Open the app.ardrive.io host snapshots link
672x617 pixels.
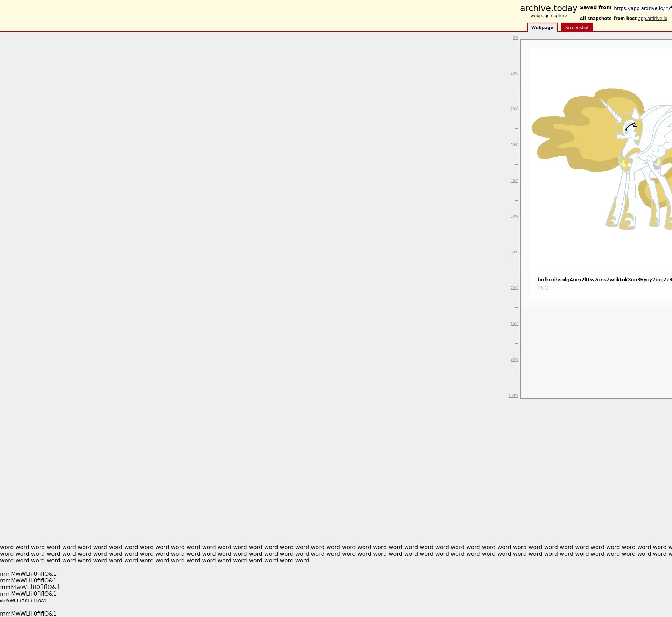[652, 19]
